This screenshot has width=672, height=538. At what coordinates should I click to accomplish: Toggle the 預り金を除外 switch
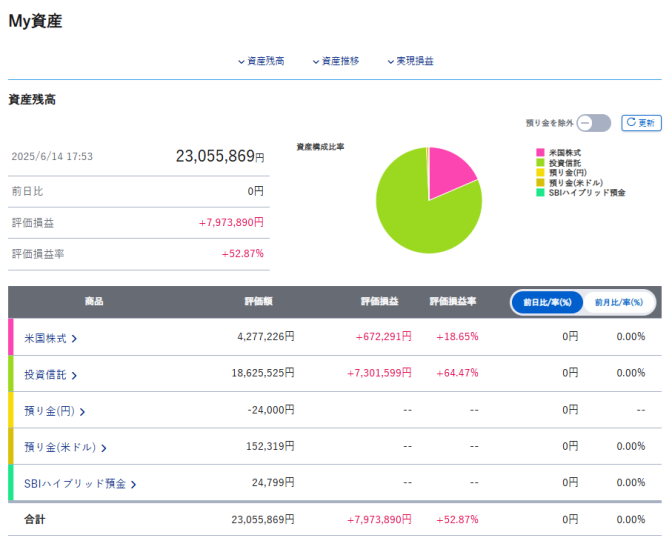coord(594,123)
